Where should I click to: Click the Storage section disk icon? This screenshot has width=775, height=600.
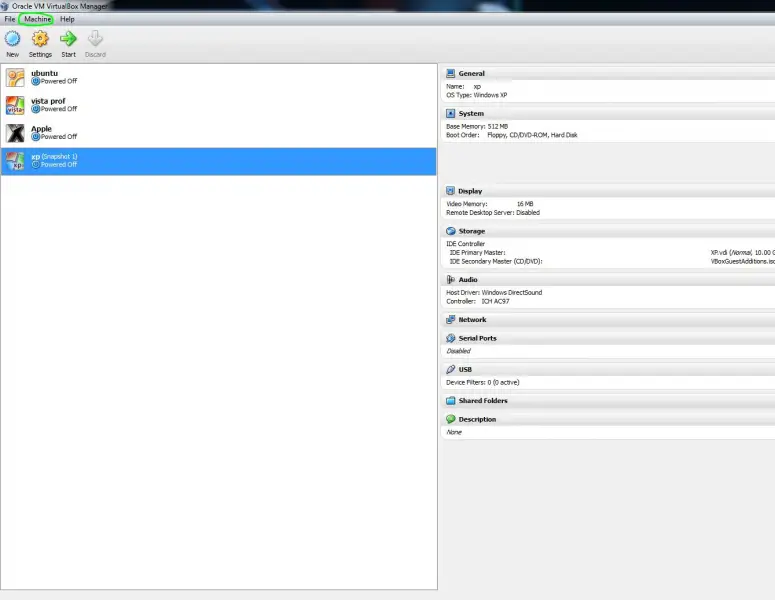(450, 231)
